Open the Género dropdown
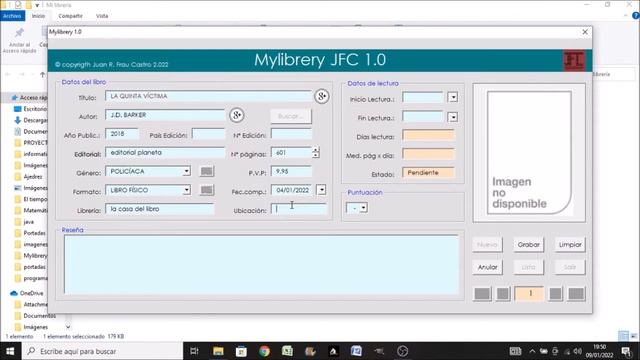Viewport: 640px width, 360px height. pyautogui.click(x=187, y=171)
